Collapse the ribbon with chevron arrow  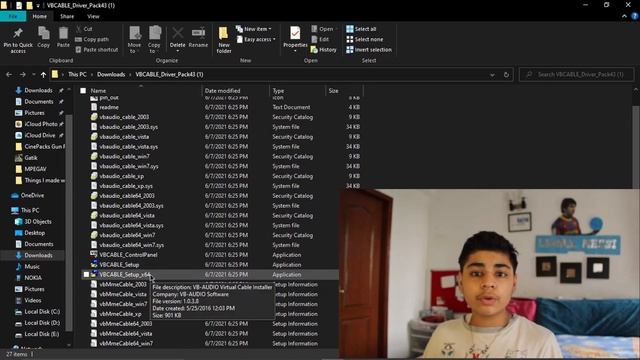624,16
